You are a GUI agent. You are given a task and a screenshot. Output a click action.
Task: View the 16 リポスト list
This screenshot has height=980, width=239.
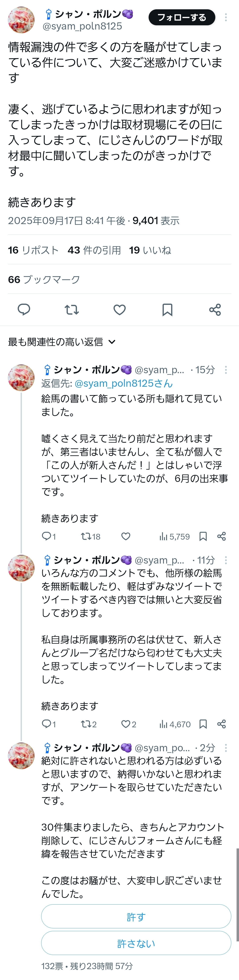tap(33, 250)
